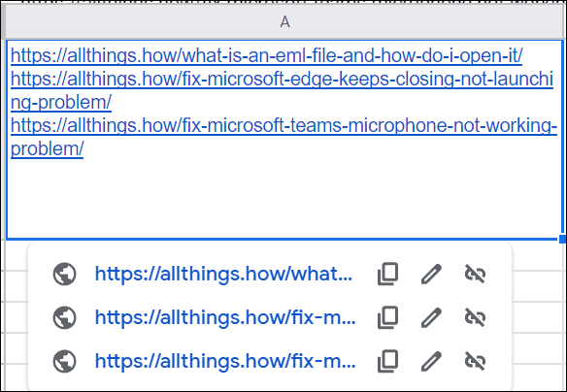Screen dimensions: 567x392
Task: Open the eml-file URL in cell
Action: (x=266, y=55)
